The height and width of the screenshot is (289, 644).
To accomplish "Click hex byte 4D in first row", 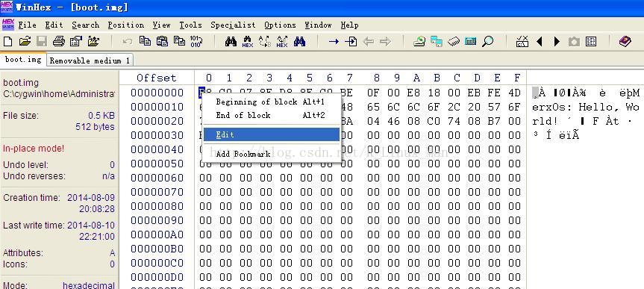I will coord(514,93).
